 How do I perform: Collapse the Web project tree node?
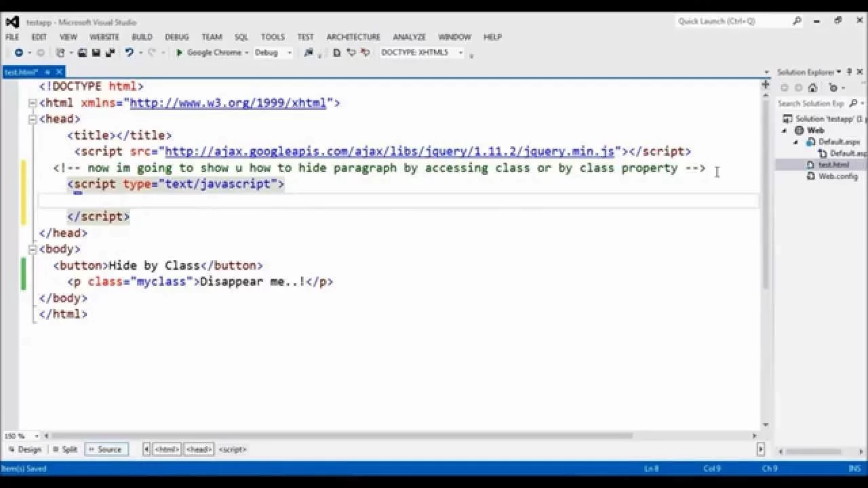[785, 130]
